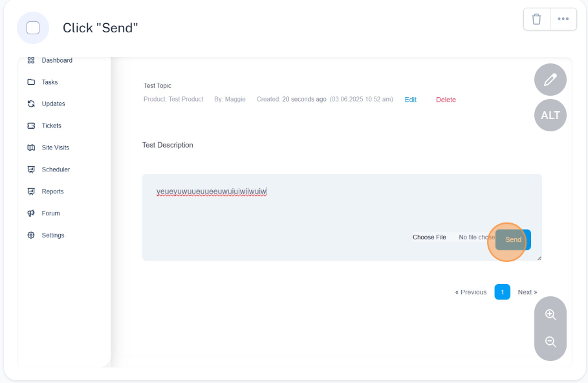Screen dimensions: 588x383
Task: Click the Choose File button
Action: pos(430,237)
